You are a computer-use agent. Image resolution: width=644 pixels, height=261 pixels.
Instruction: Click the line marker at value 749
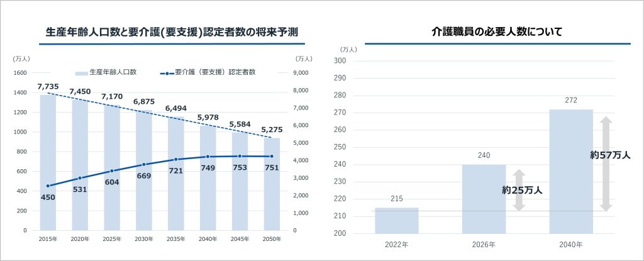coord(208,157)
